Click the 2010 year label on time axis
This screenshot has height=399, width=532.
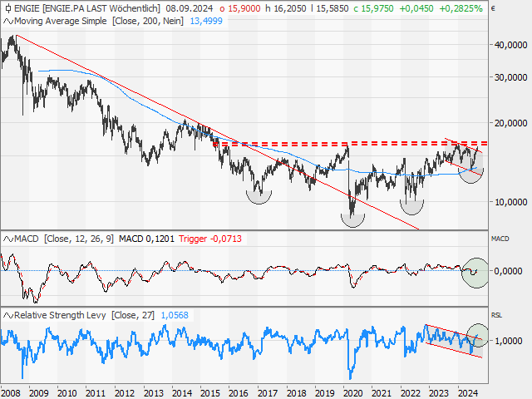pos(67,393)
